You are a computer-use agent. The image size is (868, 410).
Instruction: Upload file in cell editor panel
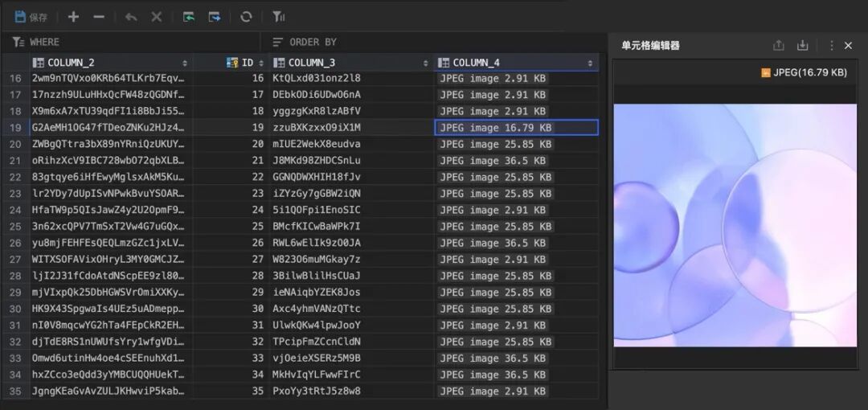click(778, 46)
